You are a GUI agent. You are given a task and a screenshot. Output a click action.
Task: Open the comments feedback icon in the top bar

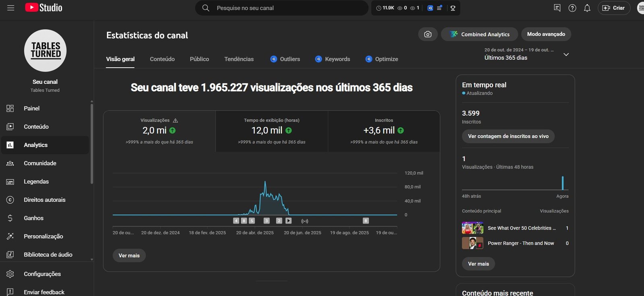557,8
